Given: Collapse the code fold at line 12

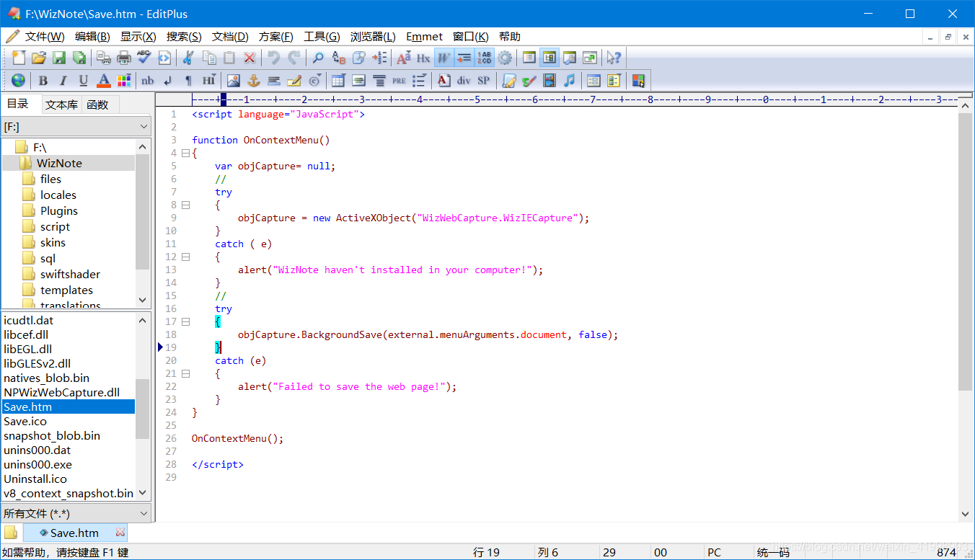Looking at the screenshot, I should point(185,257).
